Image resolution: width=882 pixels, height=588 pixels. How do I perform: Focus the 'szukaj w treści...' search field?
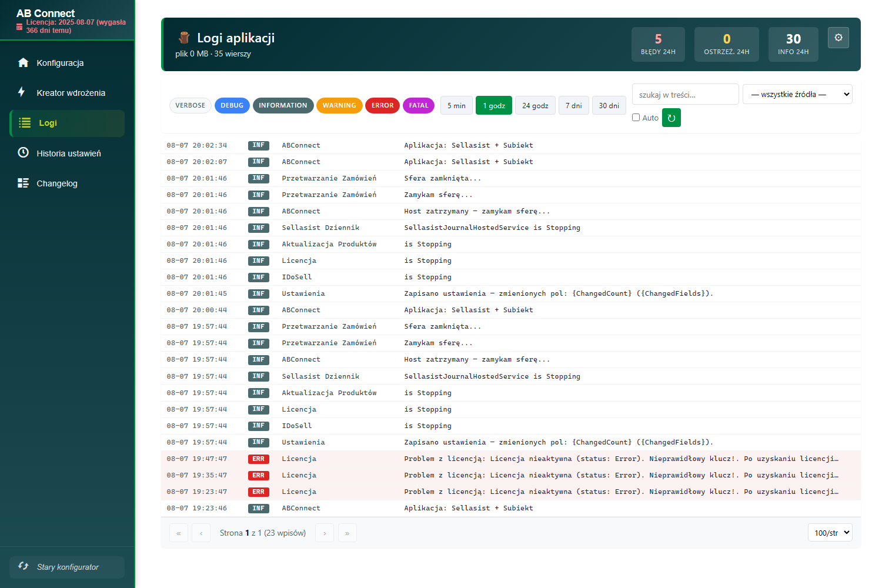click(686, 94)
